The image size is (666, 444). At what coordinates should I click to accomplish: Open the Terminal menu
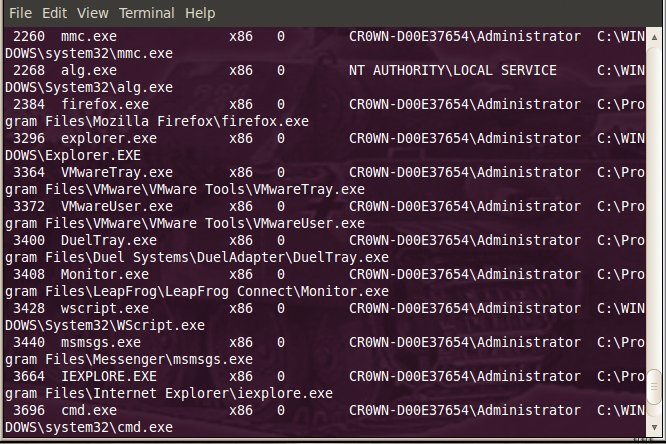147,13
